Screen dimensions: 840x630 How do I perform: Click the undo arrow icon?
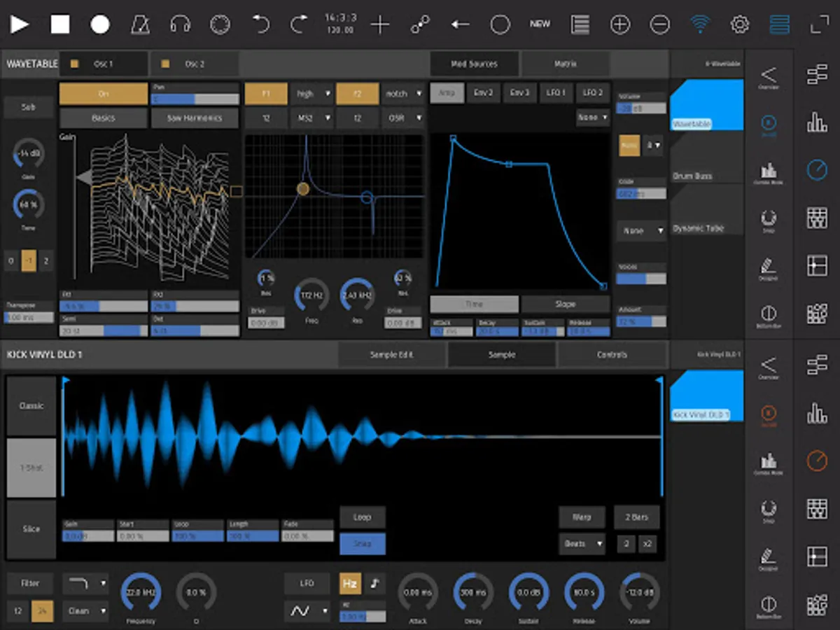[260, 25]
